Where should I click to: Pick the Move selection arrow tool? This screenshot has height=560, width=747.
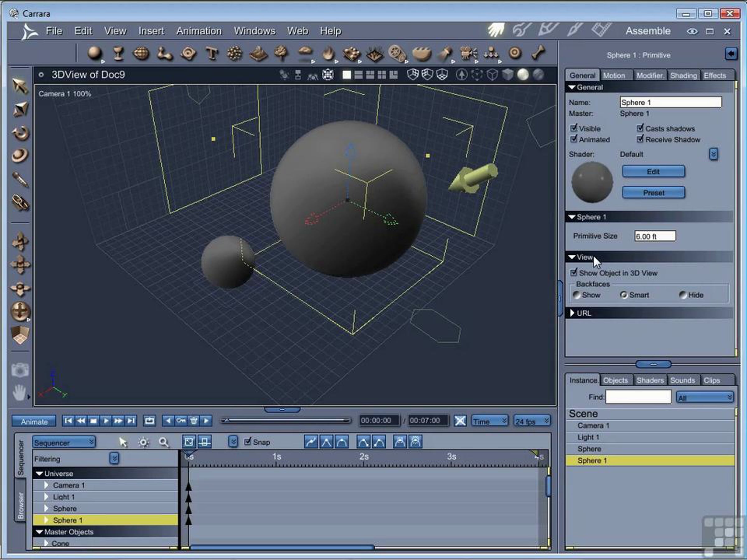(x=20, y=86)
